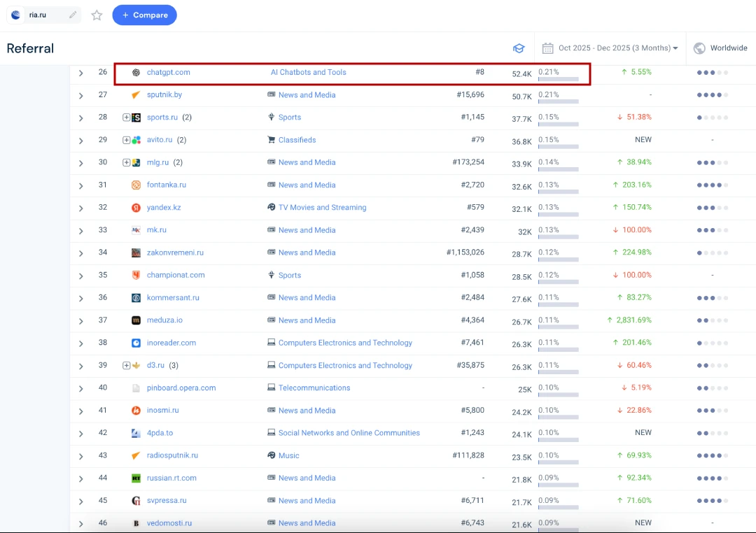This screenshot has height=533, width=756.
Task: Expand row 26 chatgpt.com details chevron
Action: tap(81, 73)
